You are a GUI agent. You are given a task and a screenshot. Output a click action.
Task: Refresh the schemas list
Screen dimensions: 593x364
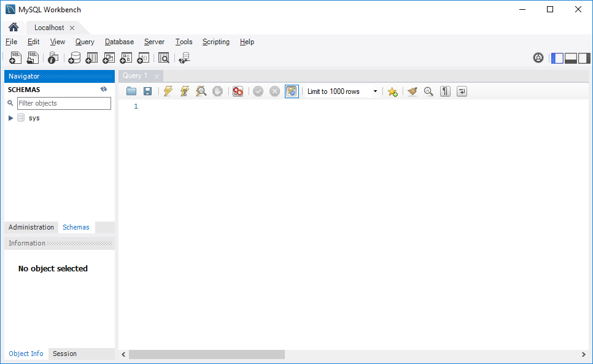coord(104,89)
